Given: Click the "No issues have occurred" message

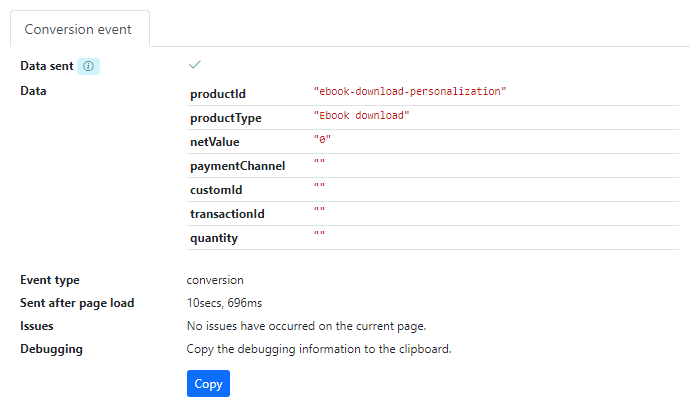Looking at the screenshot, I should [x=306, y=326].
